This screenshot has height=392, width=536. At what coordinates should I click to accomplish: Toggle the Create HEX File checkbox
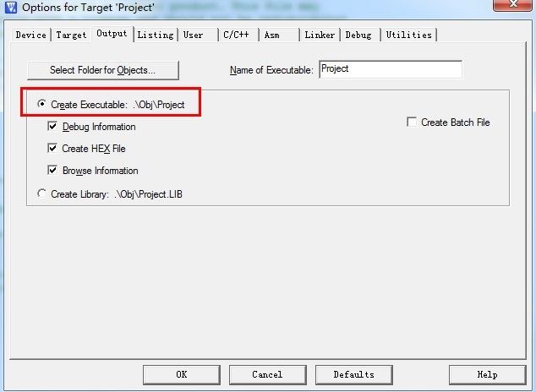[x=52, y=148]
